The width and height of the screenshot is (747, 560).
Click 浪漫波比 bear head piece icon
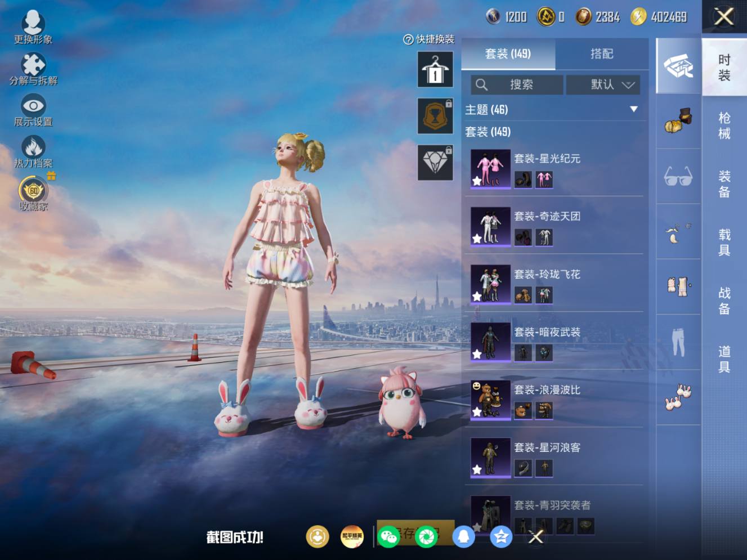523,411
